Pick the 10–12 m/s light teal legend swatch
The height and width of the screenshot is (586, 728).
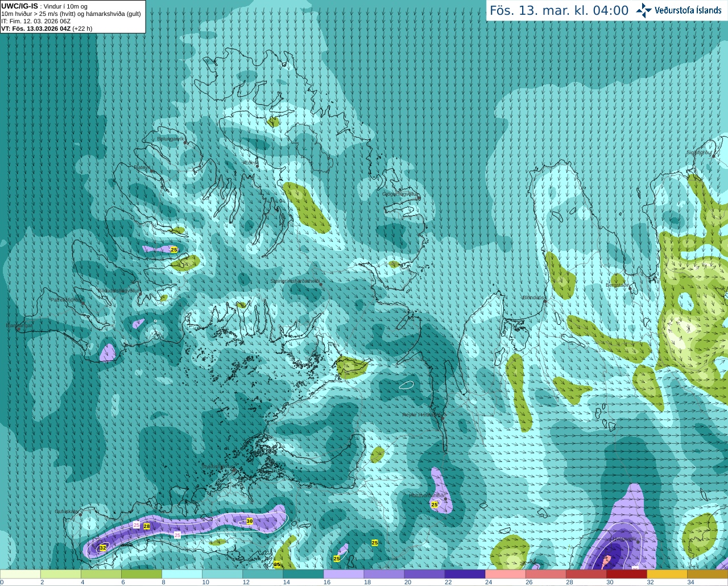pyautogui.click(x=222, y=574)
